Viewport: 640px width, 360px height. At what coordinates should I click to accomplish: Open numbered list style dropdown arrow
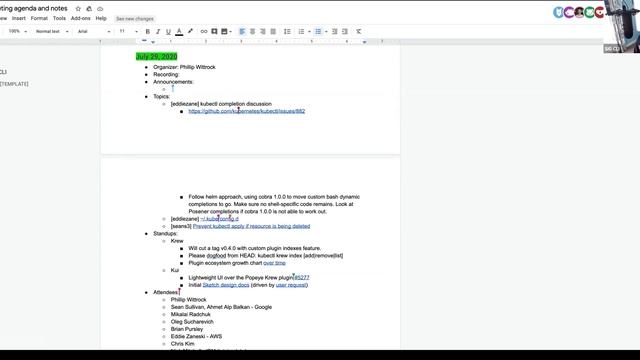[x=309, y=31]
